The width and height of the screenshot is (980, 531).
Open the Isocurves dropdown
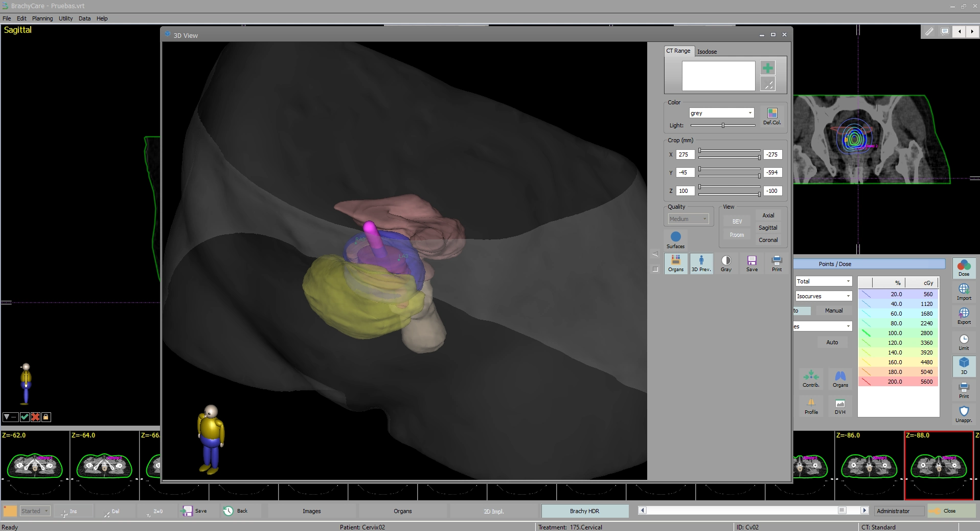[823, 296]
